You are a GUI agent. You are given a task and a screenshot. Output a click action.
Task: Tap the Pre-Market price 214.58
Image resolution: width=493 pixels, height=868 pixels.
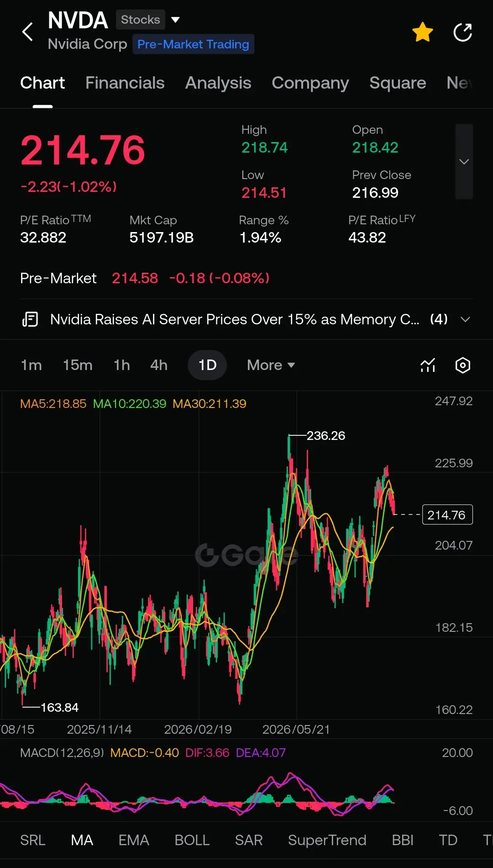[x=135, y=278]
